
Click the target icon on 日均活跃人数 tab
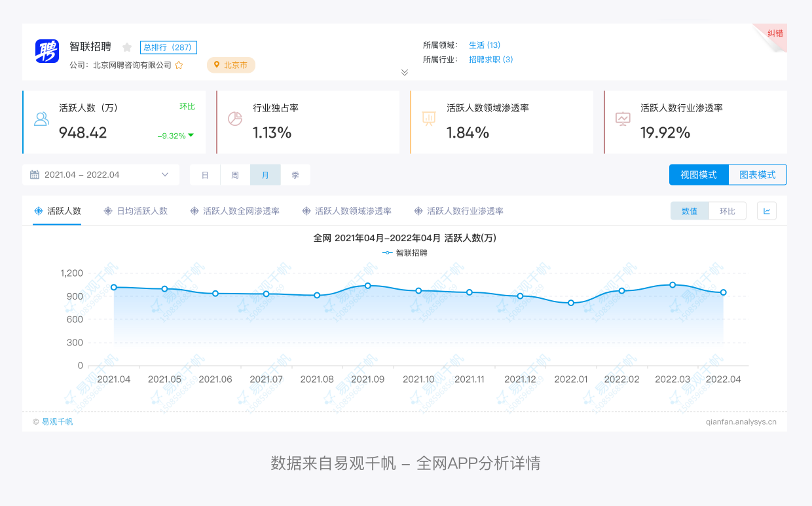point(108,211)
